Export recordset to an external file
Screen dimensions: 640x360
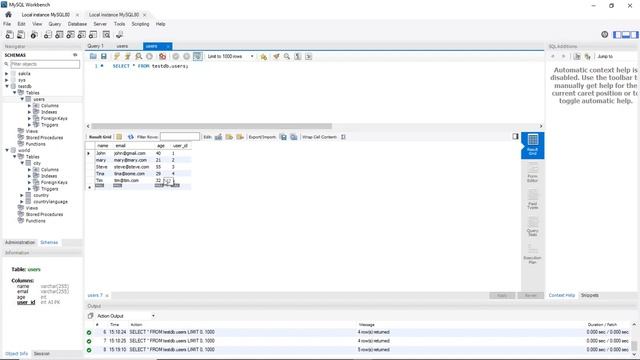click(x=283, y=137)
